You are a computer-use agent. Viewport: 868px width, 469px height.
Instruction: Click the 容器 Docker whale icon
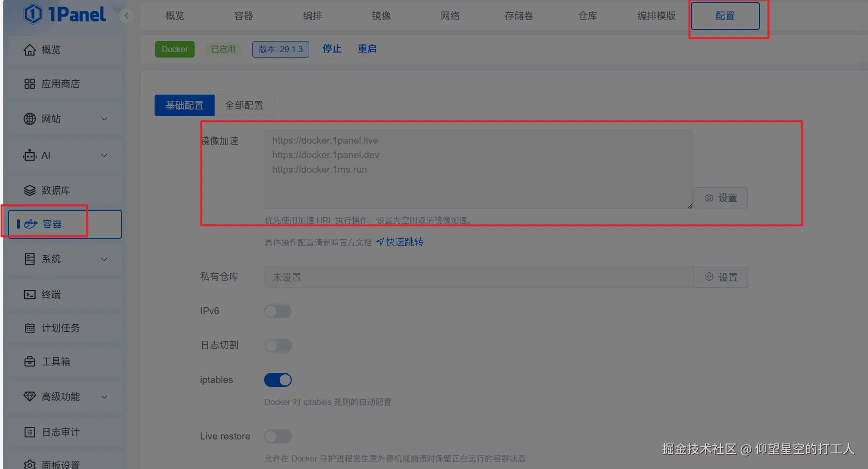pos(31,224)
